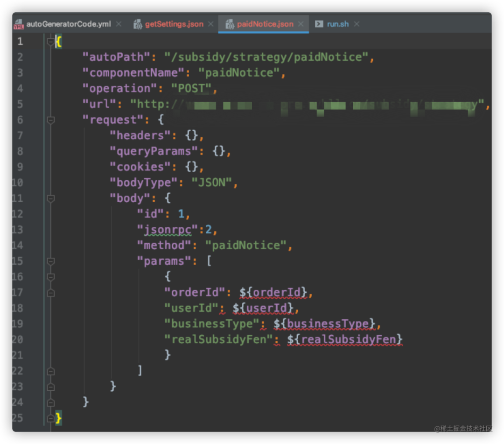
Task: Click the fold end marker on line 25
Action: click(x=50, y=418)
